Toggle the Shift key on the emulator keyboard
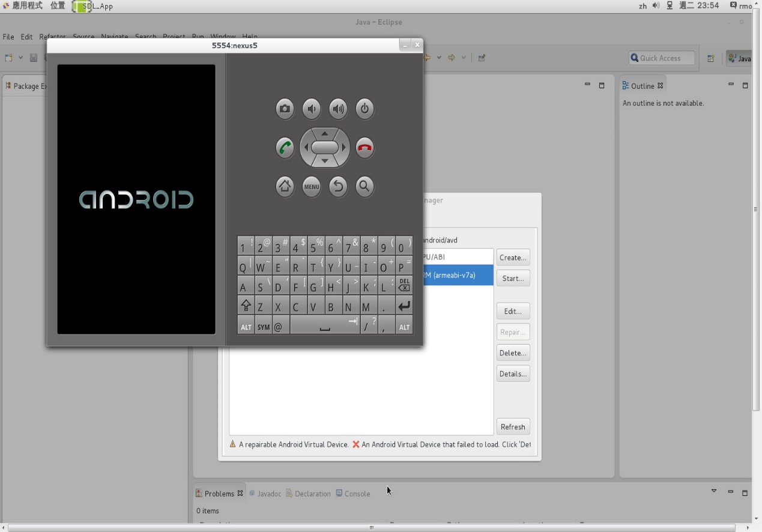 click(246, 305)
